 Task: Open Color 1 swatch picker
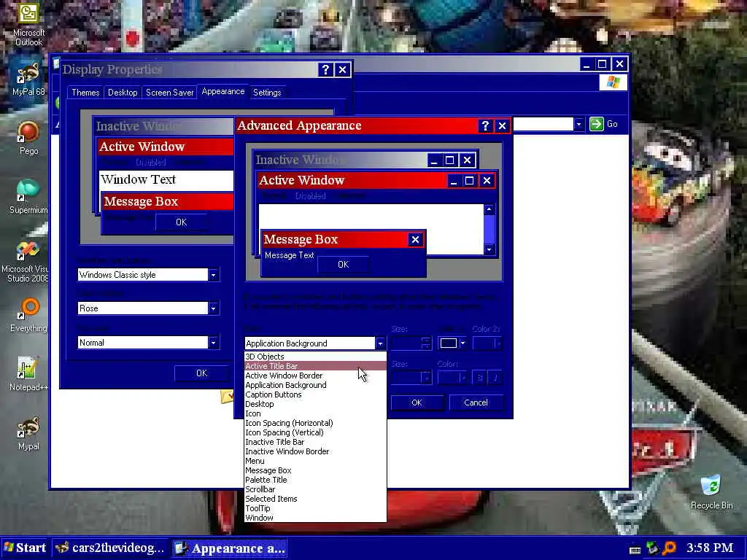(452, 343)
